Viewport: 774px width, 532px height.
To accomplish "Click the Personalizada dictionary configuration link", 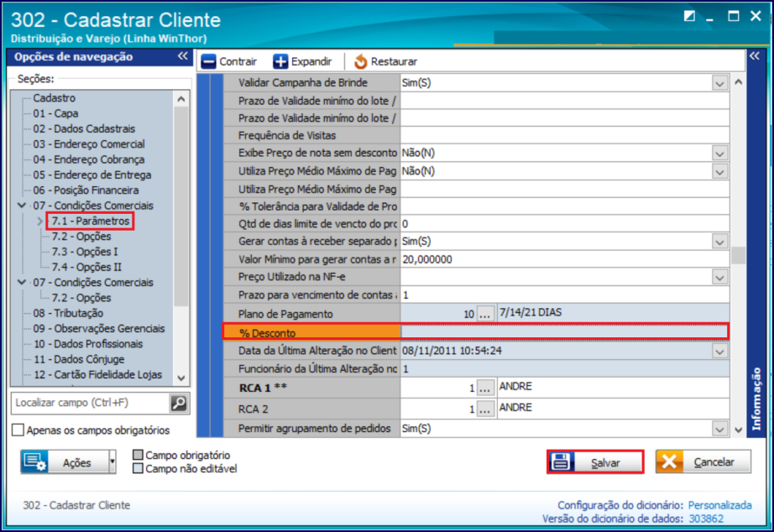I will point(719,505).
